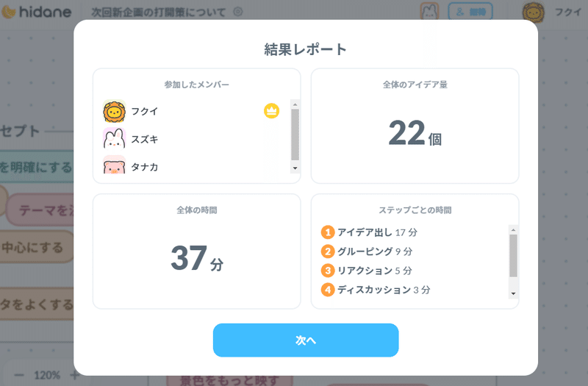Click the zoom out minus button
588x386 pixels.
pyautogui.click(x=20, y=375)
